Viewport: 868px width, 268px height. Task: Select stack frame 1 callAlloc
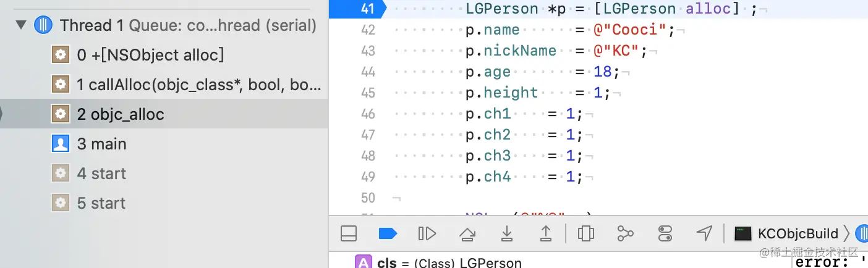[x=164, y=85]
